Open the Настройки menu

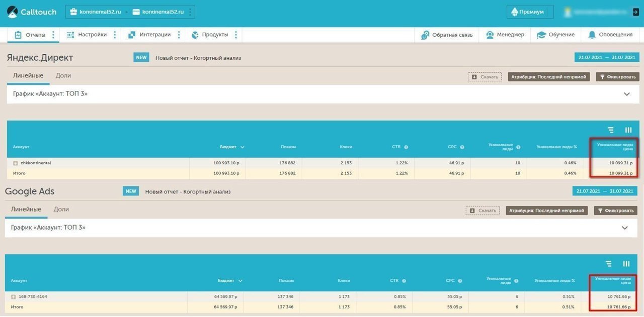click(87, 35)
